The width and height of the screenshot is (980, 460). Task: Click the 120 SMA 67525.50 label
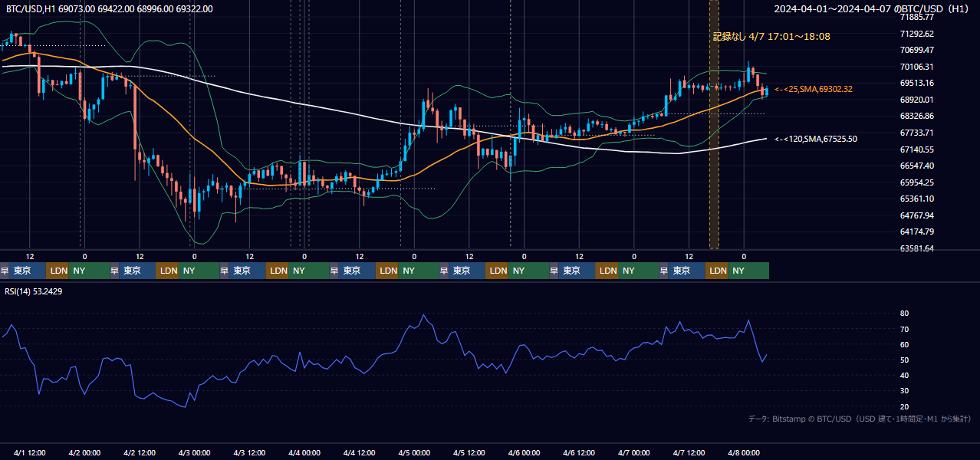tap(815, 139)
